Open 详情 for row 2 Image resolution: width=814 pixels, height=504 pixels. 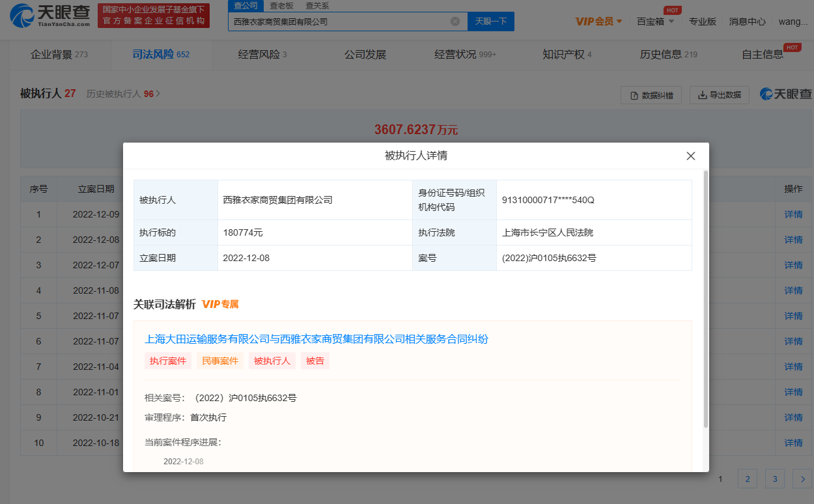[x=793, y=240]
